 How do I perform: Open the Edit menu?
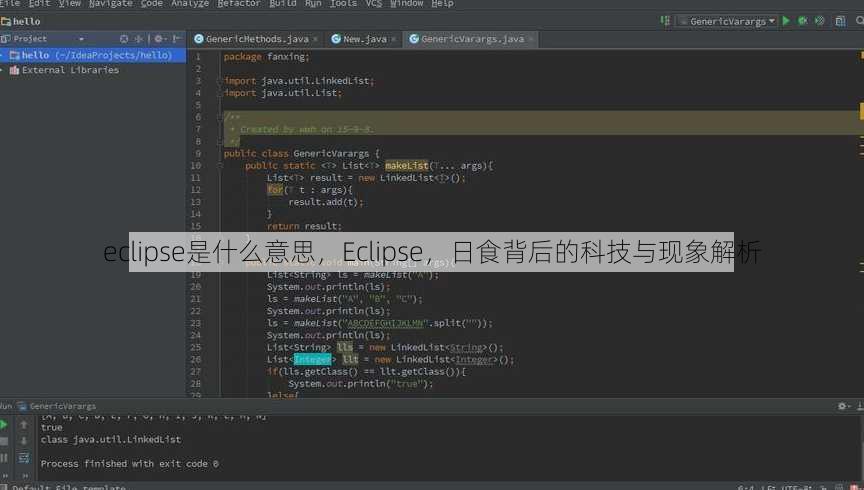(x=39, y=4)
